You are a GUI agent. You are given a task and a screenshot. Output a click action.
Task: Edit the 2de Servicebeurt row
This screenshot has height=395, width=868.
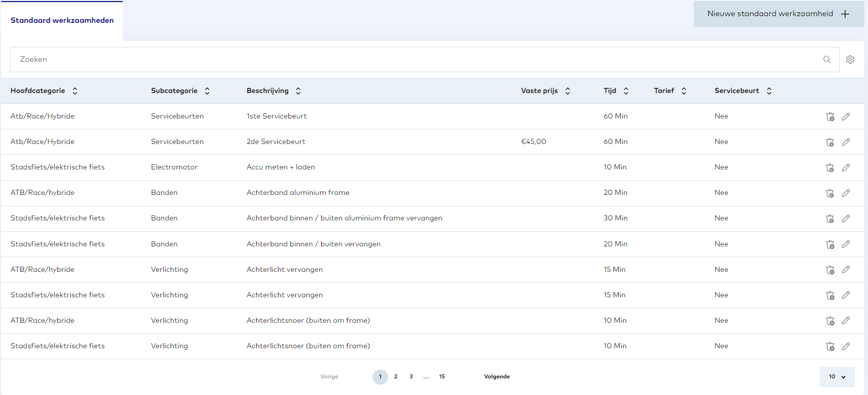pyautogui.click(x=846, y=142)
